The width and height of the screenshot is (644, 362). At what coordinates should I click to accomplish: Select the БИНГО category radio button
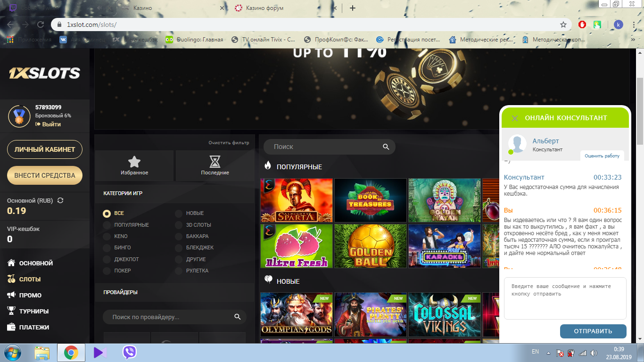pyautogui.click(x=107, y=247)
